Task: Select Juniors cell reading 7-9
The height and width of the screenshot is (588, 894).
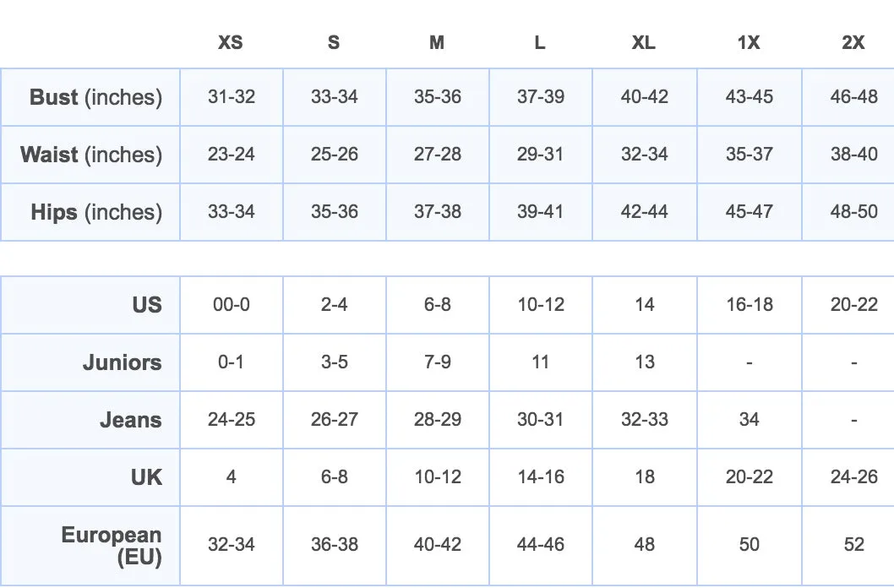Action: pyautogui.click(x=438, y=362)
